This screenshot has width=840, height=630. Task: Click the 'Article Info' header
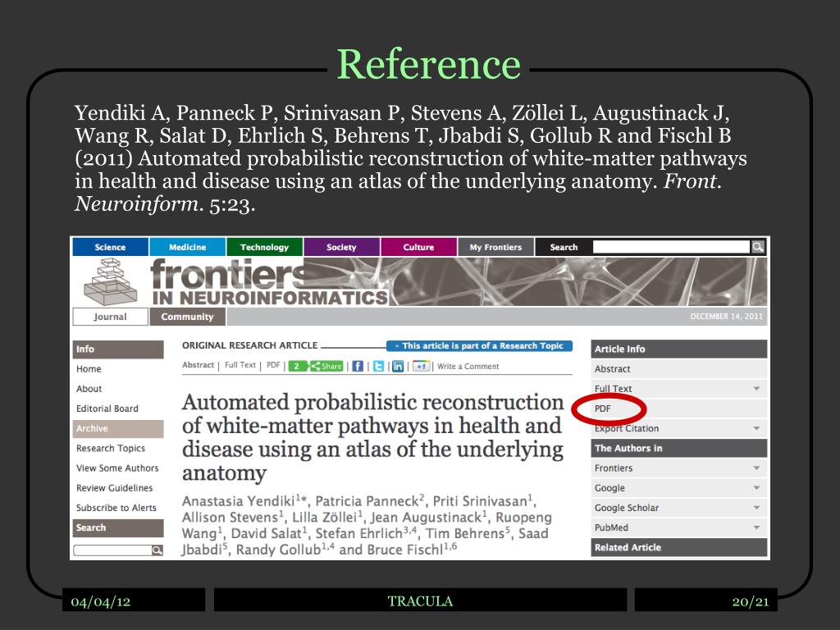pyautogui.click(x=678, y=349)
